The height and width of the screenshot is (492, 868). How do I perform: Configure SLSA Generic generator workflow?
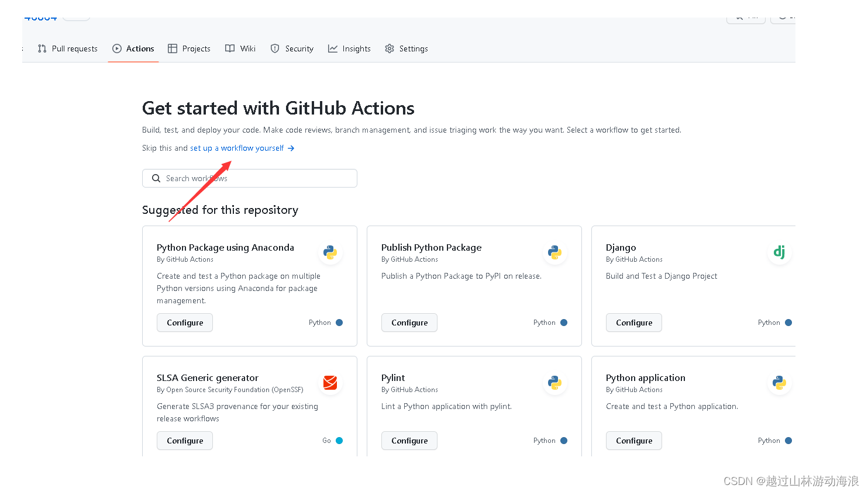pyautogui.click(x=185, y=441)
